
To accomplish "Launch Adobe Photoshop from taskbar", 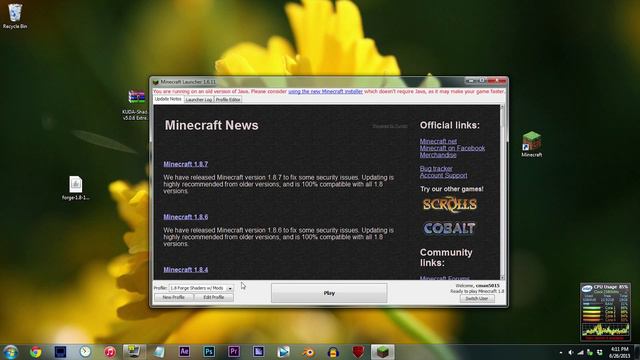I will pos(209,352).
